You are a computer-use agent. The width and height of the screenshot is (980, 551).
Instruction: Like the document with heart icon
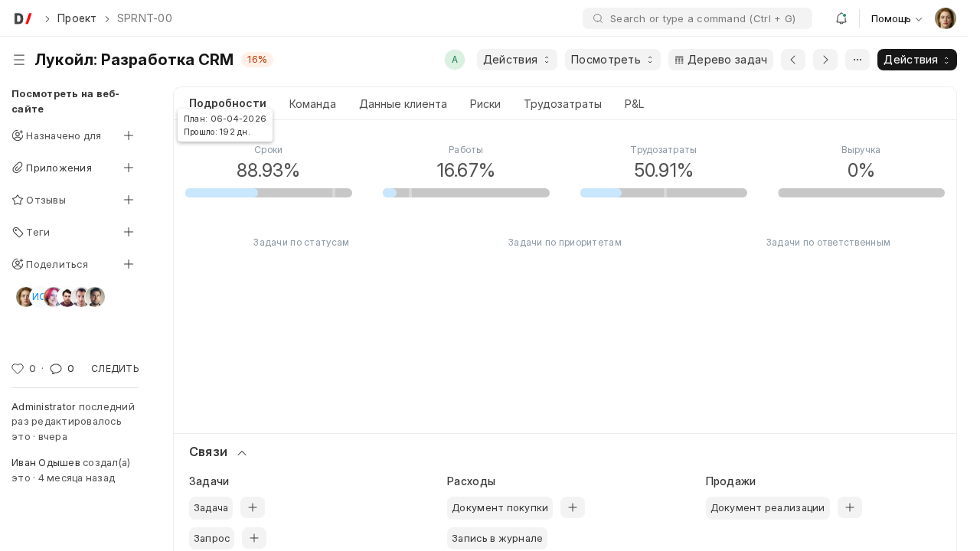[x=18, y=369]
